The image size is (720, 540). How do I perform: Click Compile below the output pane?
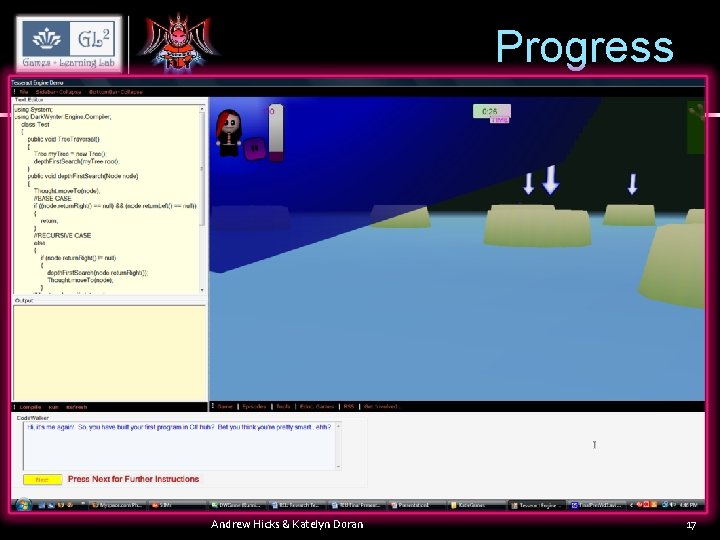[x=30, y=407]
